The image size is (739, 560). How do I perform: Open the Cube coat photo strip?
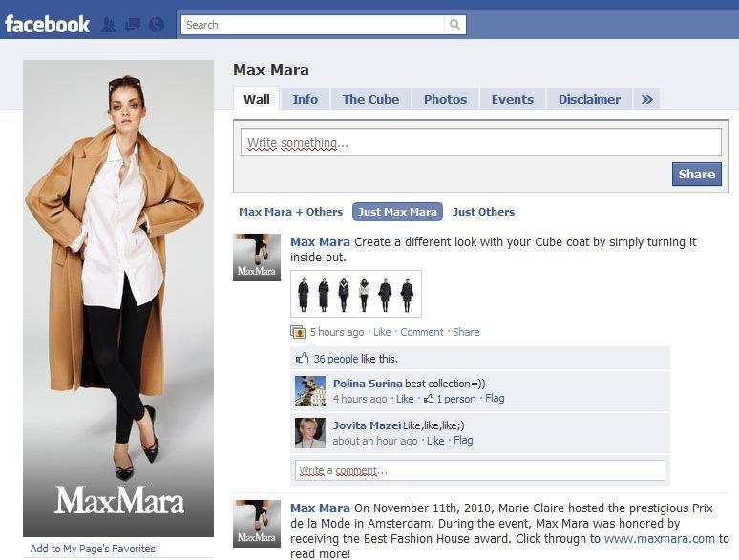pos(356,294)
